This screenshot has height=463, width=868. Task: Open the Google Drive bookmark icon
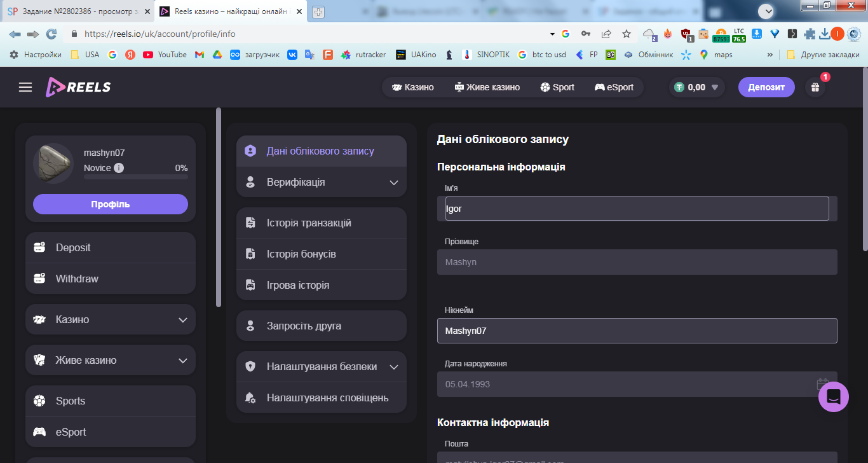point(217,55)
